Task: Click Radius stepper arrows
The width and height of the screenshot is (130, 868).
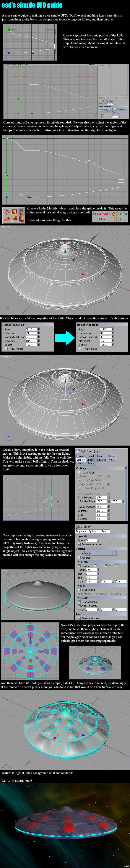Action: [x=98, y=570]
